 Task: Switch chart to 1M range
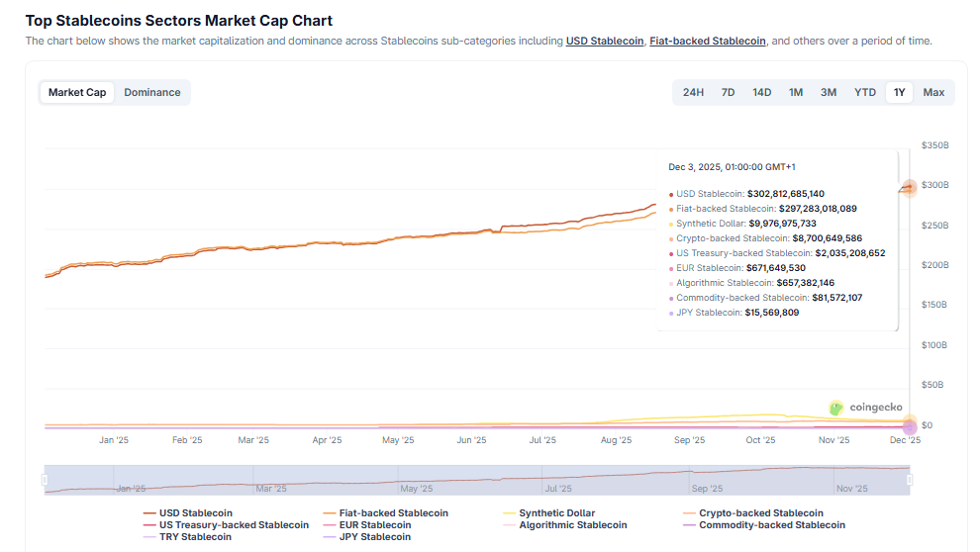click(x=796, y=92)
